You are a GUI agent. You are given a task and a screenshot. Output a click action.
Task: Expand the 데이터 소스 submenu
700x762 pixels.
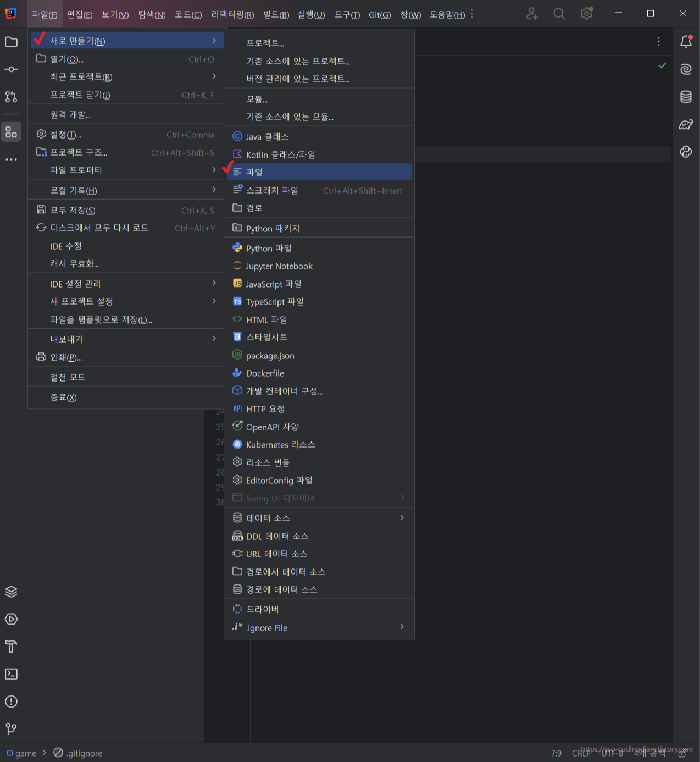[319, 518]
